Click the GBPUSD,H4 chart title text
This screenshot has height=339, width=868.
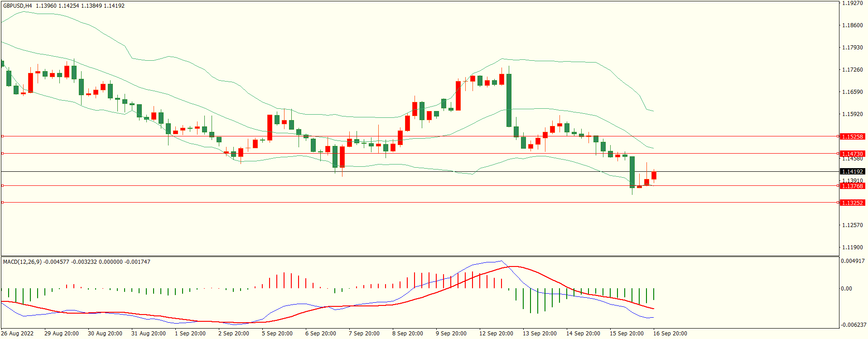pos(18,6)
